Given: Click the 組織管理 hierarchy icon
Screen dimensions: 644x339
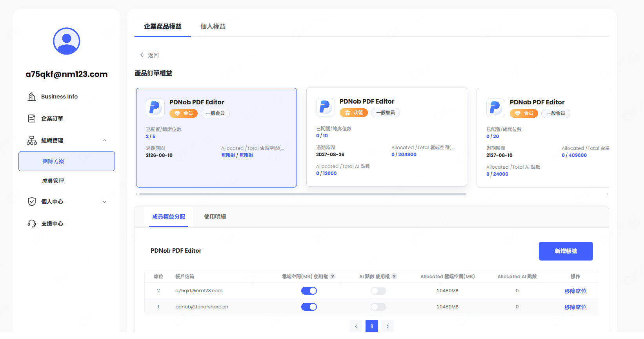Looking at the screenshot, I should pos(32,140).
